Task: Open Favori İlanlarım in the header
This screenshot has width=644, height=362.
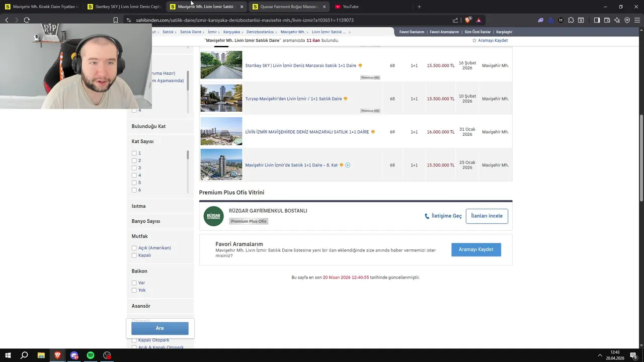Action: (412, 32)
